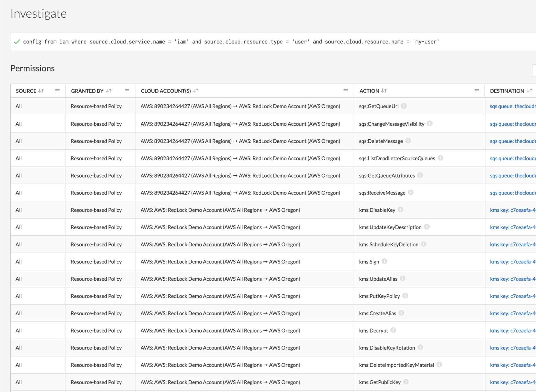Sort the DESTINATION column
The height and width of the screenshot is (392, 536).
[x=530, y=91]
